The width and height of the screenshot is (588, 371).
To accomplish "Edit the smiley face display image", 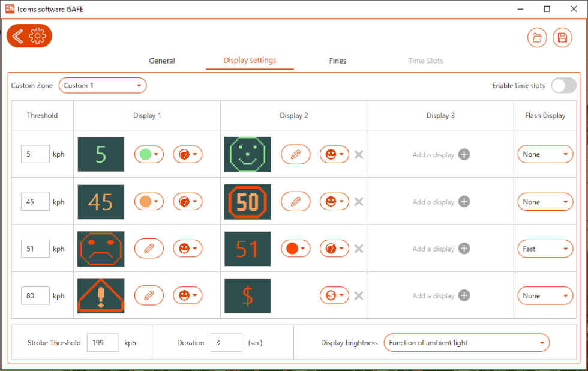I will point(295,154).
